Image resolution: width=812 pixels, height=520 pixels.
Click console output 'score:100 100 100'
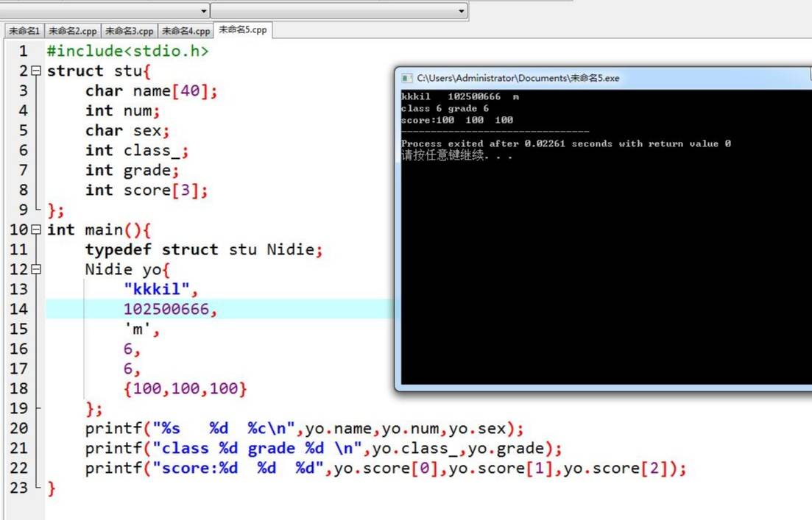456,120
